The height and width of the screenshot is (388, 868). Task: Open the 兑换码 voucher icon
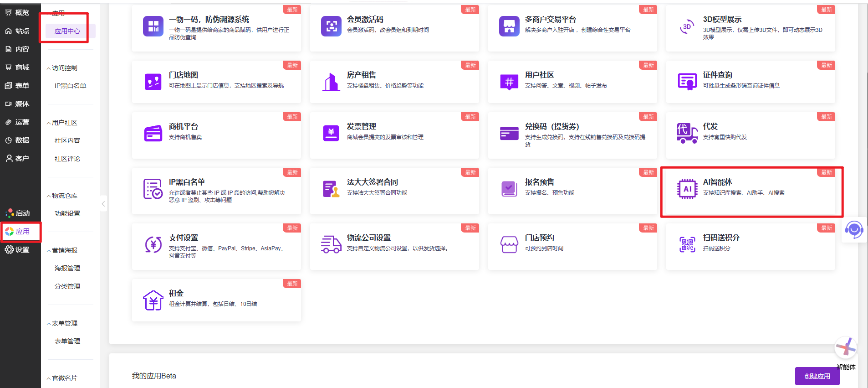509,133
